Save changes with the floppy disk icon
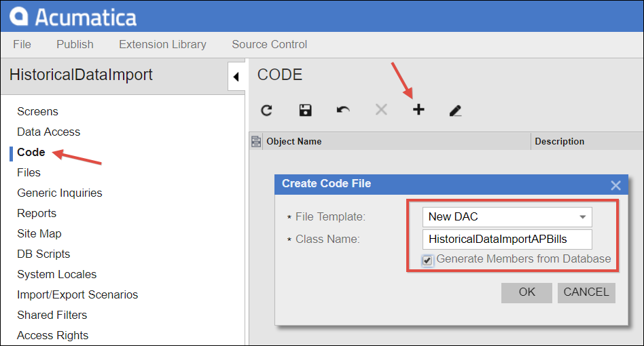This screenshot has width=644, height=346. point(305,111)
